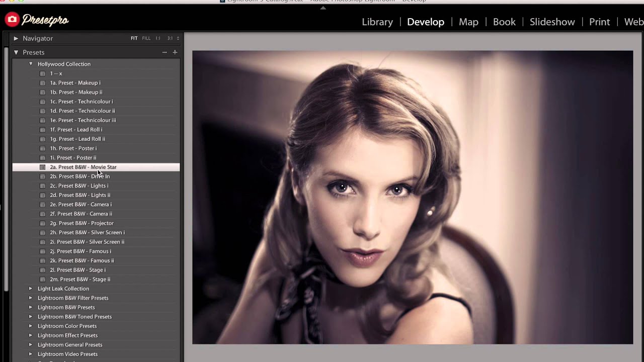Screen dimensions: 644x362
Task: Expand Lightroom Effect Presets folder
Action: coord(31,335)
